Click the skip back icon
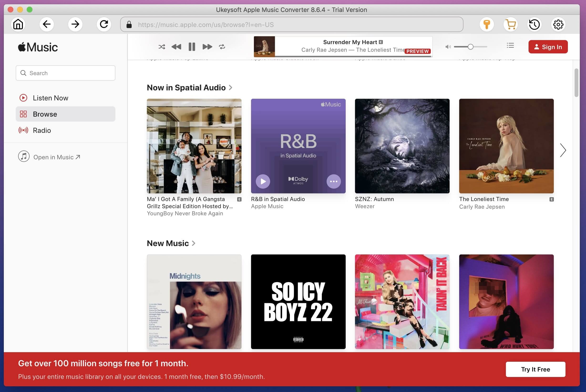 177,46
